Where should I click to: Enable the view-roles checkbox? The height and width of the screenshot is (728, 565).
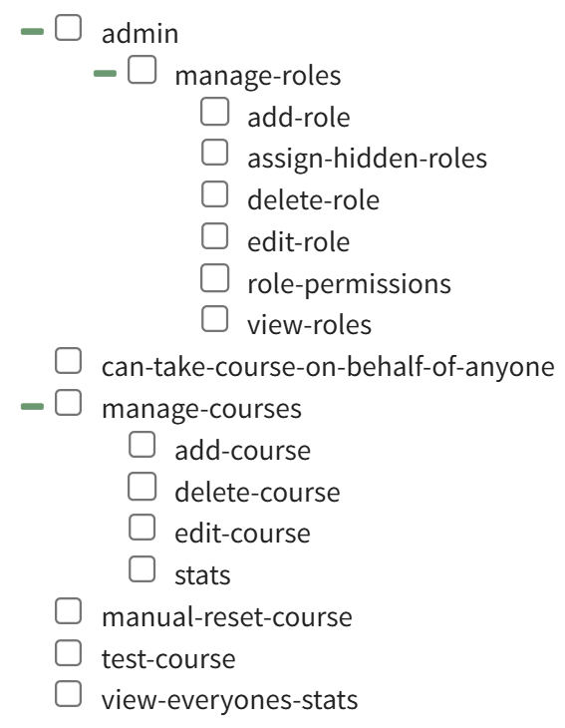[215, 319]
